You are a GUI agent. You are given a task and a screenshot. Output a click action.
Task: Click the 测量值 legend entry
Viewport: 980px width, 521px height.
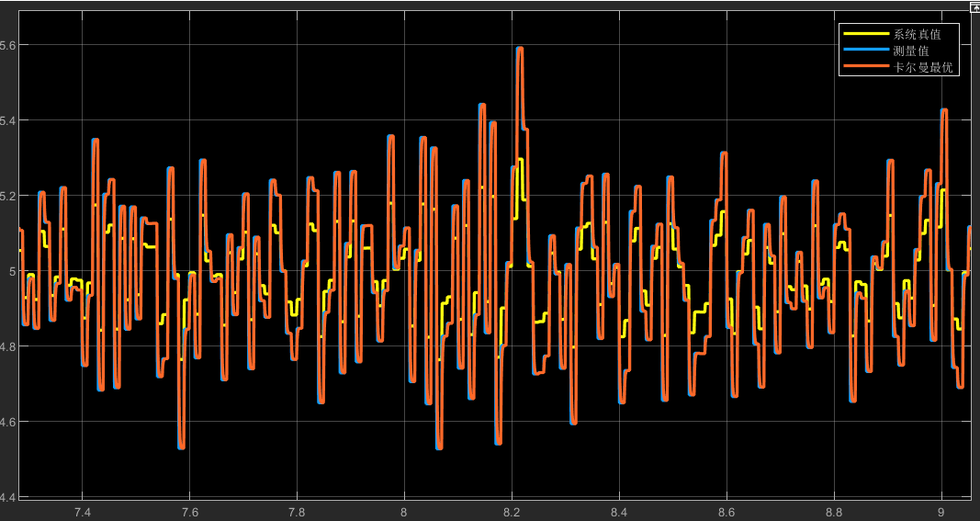[912, 51]
